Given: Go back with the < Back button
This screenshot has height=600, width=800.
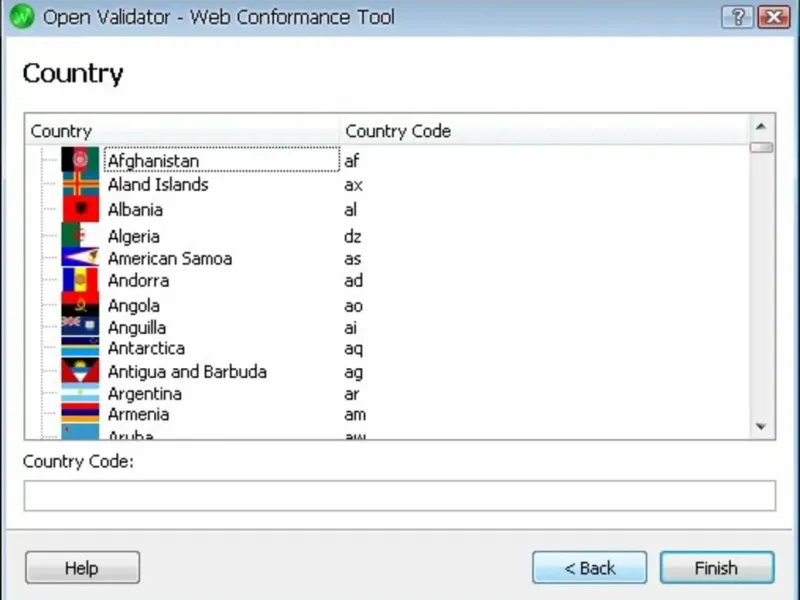Looking at the screenshot, I should coord(590,567).
